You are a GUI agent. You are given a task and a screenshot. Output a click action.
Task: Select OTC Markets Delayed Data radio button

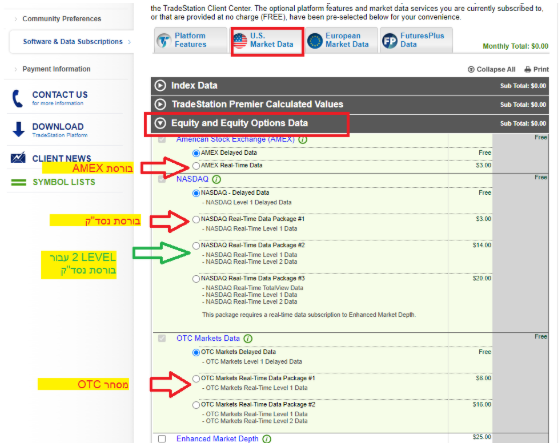196,353
